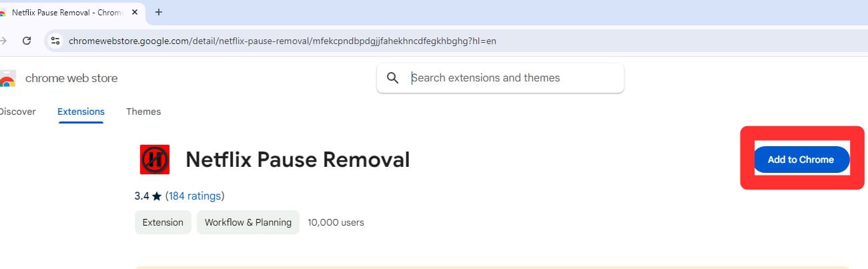Click the Netflix Pause Removal heading text
Image resolution: width=868 pixels, height=269 pixels.
(298, 160)
